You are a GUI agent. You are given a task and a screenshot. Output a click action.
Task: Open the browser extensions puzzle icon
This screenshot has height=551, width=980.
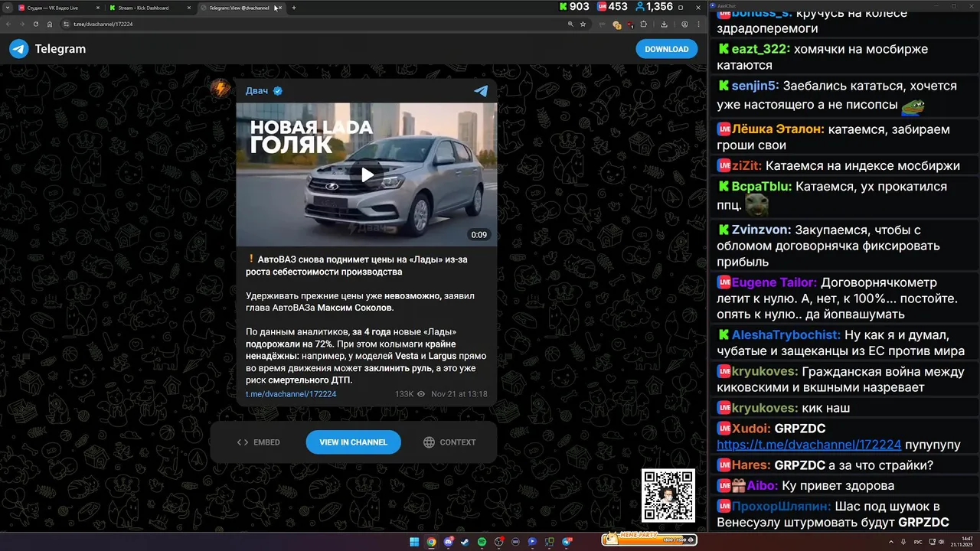click(644, 24)
